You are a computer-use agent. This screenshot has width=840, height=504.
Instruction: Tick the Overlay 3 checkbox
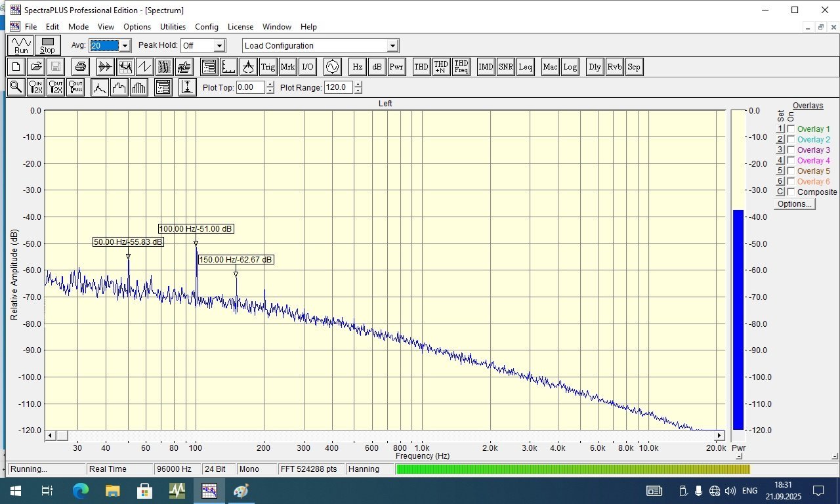tap(791, 150)
